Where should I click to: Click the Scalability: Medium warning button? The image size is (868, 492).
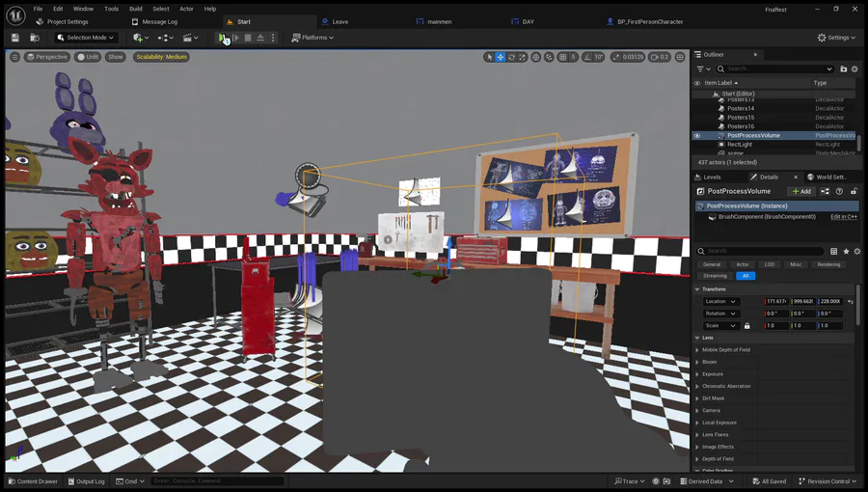coord(162,57)
